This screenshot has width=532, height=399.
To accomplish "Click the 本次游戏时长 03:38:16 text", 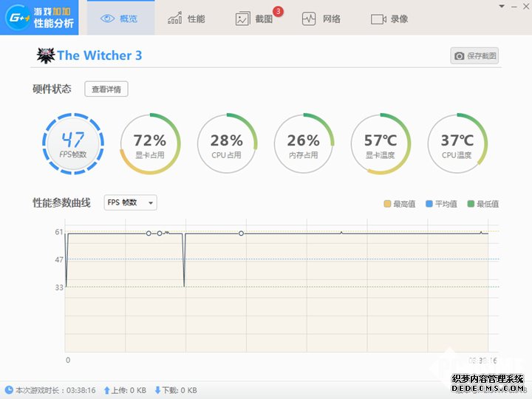I will (55, 391).
